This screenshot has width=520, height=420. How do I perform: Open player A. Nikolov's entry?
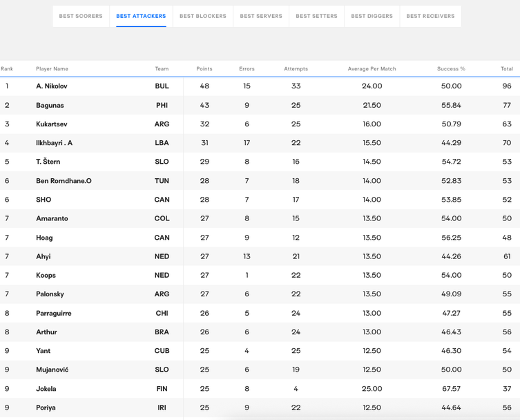pyautogui.click(x=52, y=86)
